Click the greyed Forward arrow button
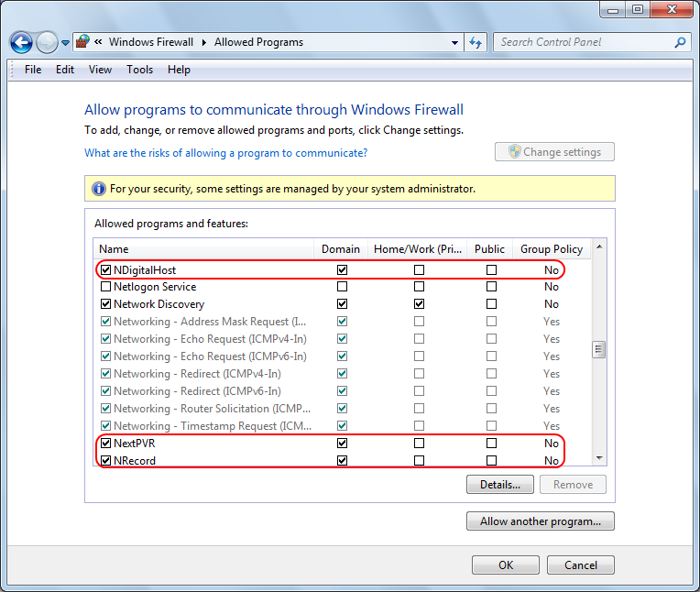This screenshot has height=592, width=700. [47, 43]
